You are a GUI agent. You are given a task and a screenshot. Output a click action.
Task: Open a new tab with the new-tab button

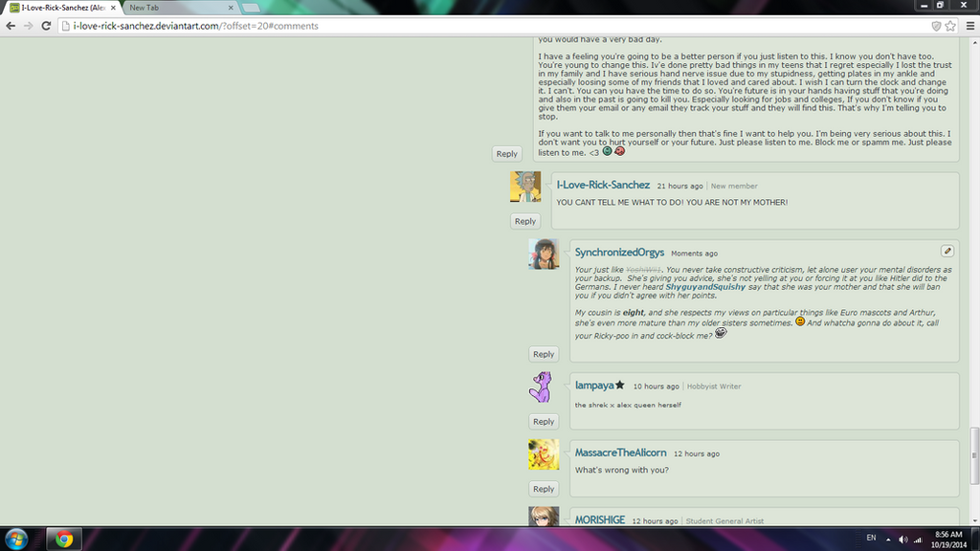(x=251, y=8)
